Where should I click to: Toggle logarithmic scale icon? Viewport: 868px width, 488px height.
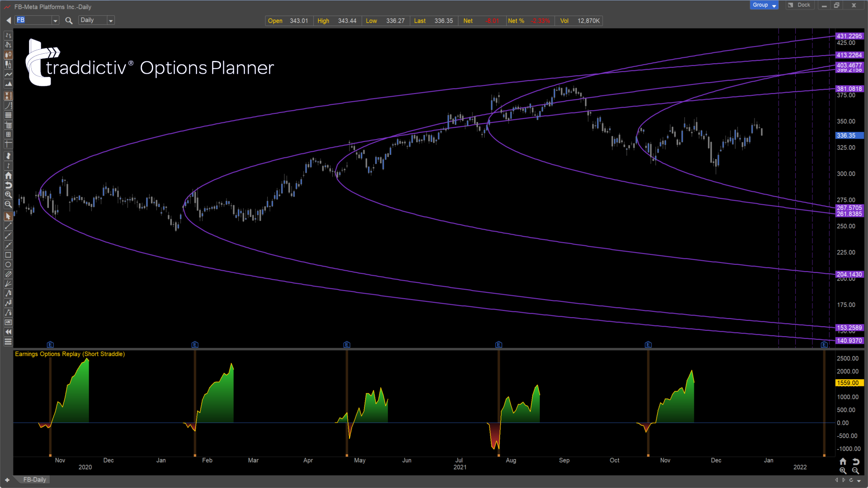click(8, 106)
